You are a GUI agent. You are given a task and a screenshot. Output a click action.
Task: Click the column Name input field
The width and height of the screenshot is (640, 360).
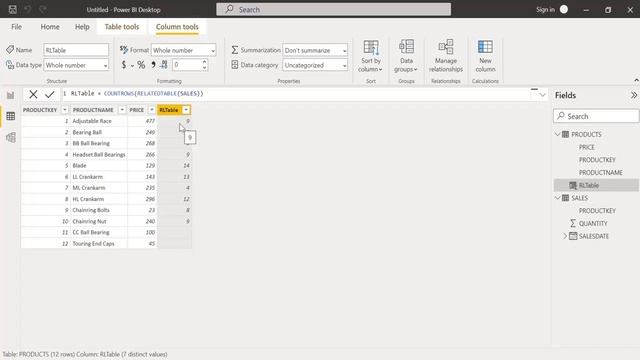click(x=76, y=50)
